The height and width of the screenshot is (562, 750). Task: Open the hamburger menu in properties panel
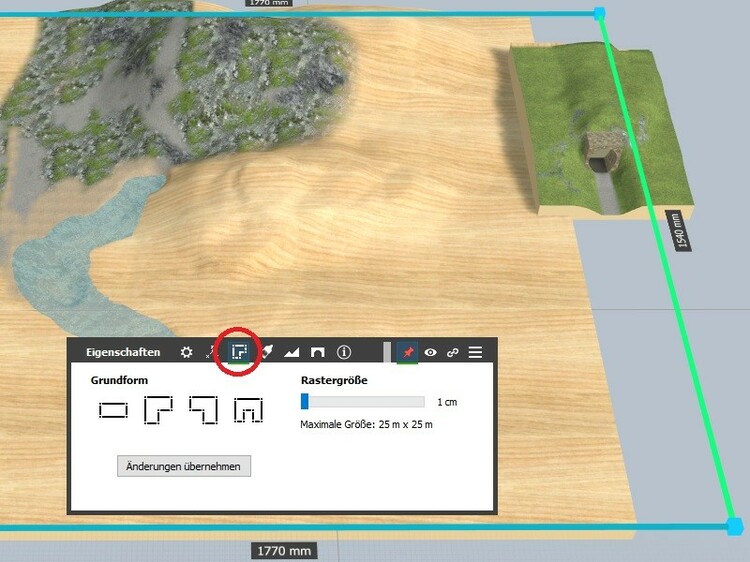pos(475,352)
